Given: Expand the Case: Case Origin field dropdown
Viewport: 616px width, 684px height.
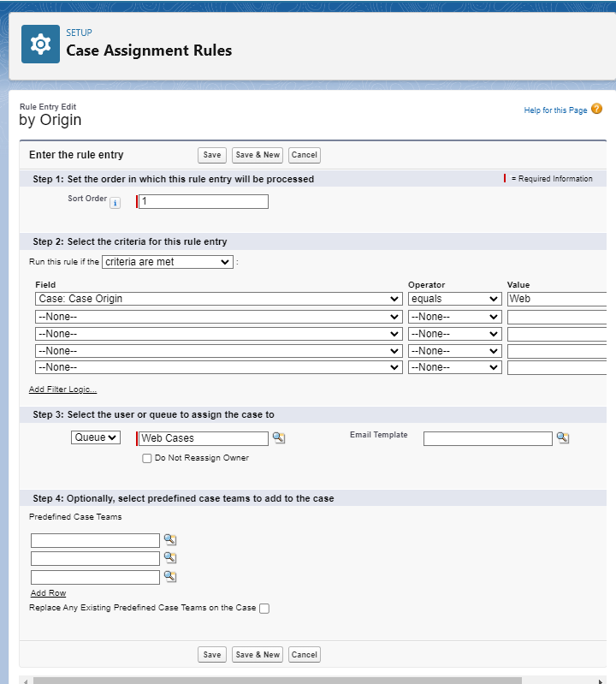Looking at the screenshot, I should [x=219, y=299].
